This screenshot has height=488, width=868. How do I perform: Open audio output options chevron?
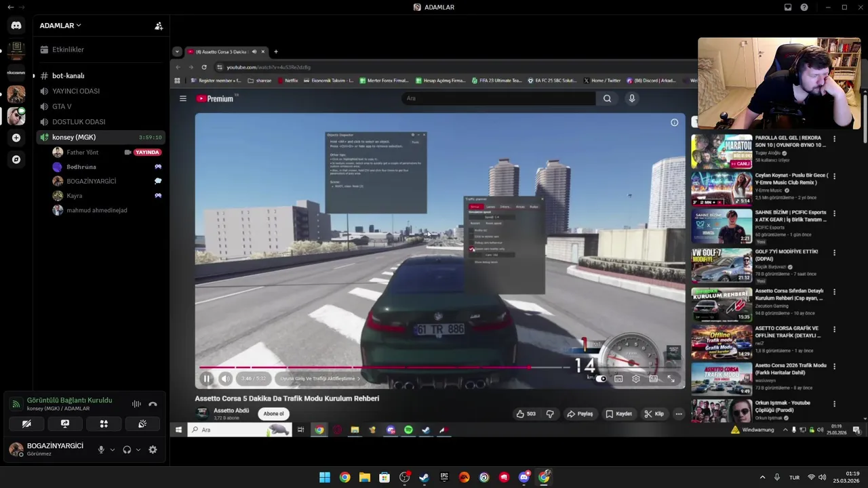click(138, 449)
